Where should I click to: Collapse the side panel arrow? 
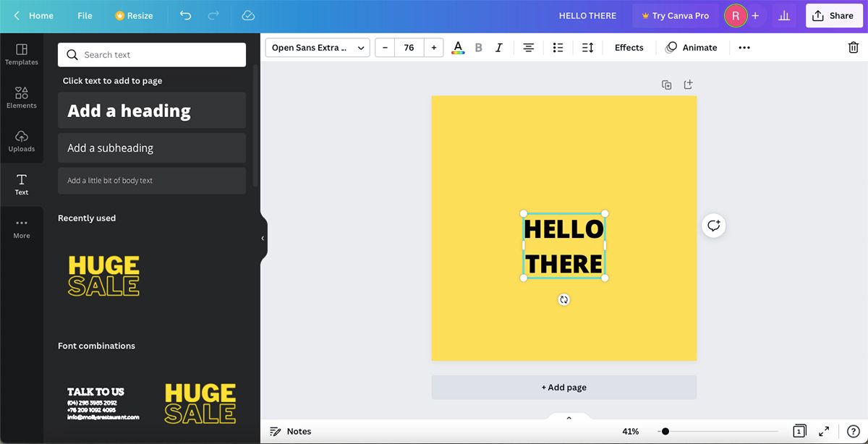(x=263, y=238)
